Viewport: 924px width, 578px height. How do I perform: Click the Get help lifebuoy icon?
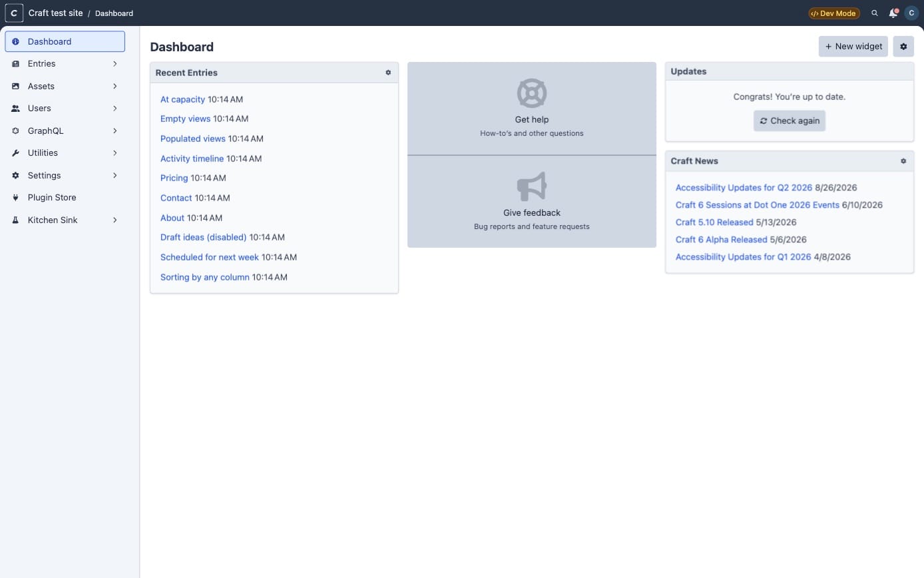pyautogui.click(x=532, y=93)
